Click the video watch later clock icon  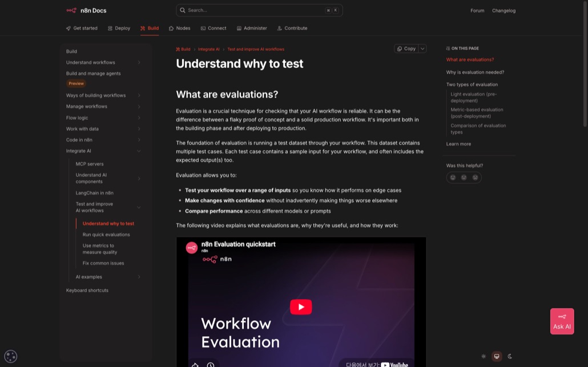tap(211, 364)
